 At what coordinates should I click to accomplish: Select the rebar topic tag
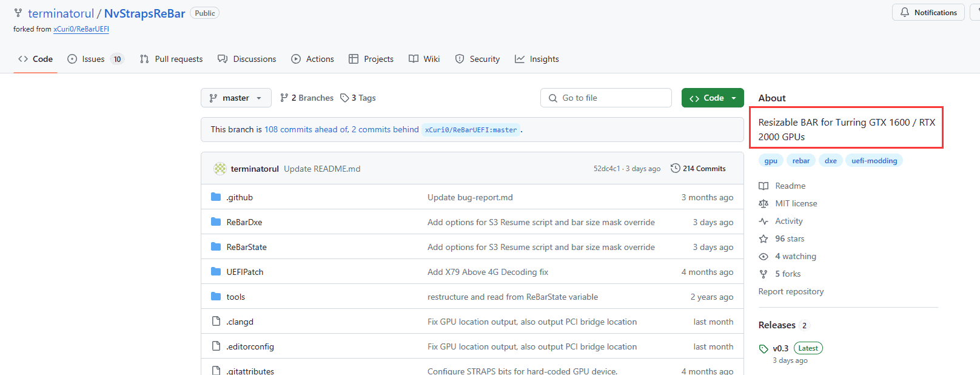click(801, 161)
